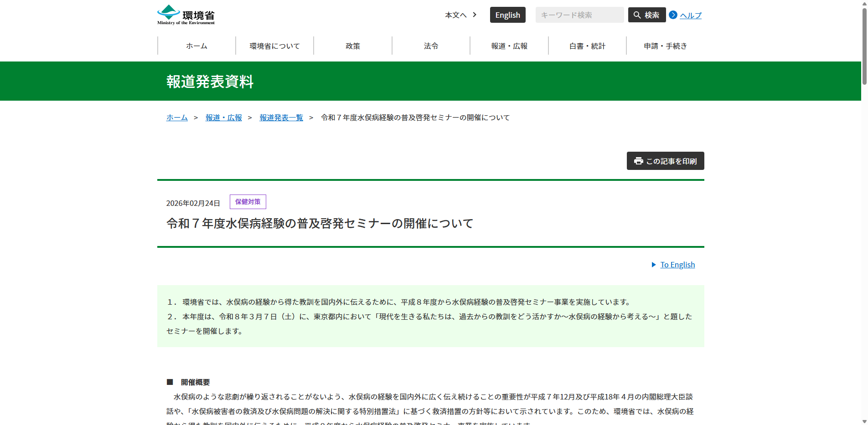The image size is (868, 425).
Task: Open the 政策 navigation menu
Action: point(353,46)
